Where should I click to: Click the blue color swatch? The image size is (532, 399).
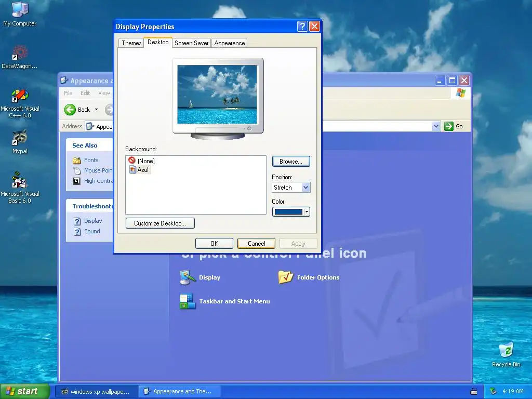(288, 212)
